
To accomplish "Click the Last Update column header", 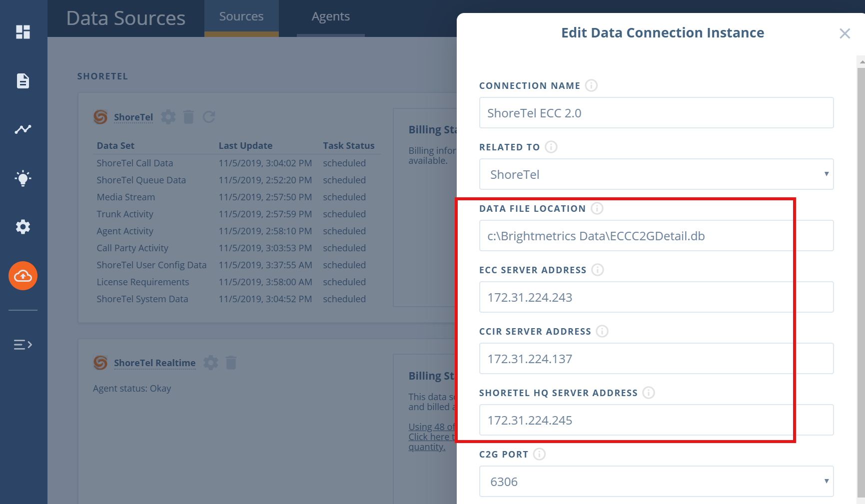I will coord(245,145).
